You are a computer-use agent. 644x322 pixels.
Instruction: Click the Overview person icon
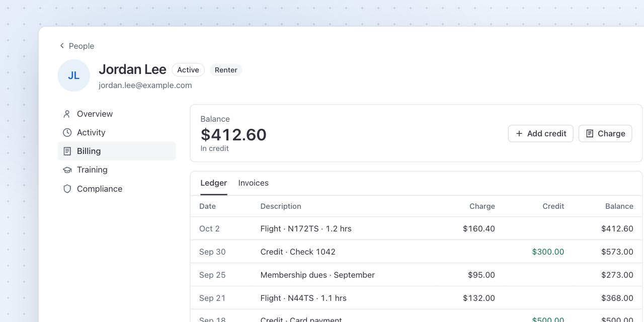[67, 114]
